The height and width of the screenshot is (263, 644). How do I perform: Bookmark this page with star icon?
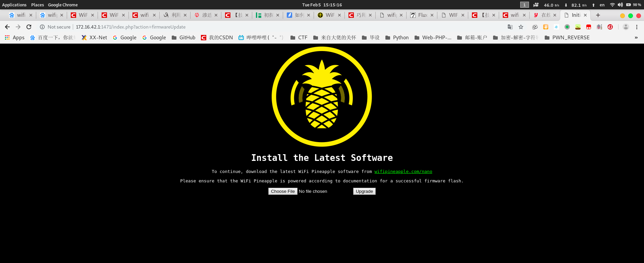(x=521, y=27)
